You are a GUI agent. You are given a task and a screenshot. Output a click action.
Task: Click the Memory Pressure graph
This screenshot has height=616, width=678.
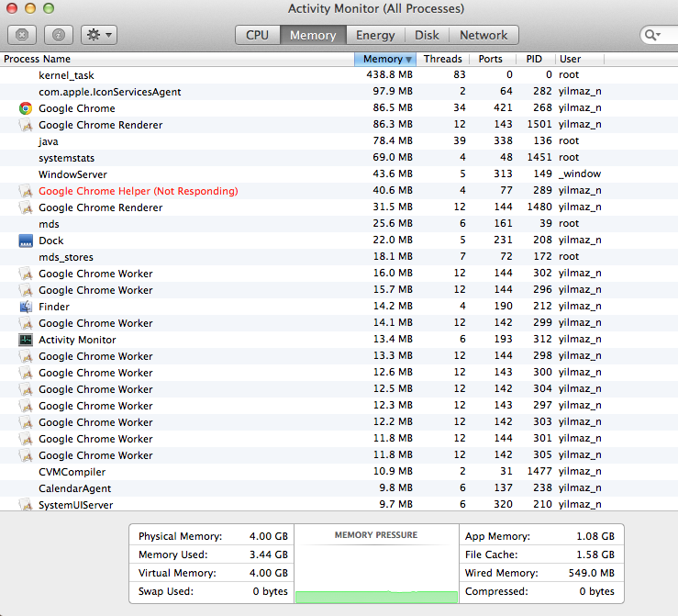376,564
